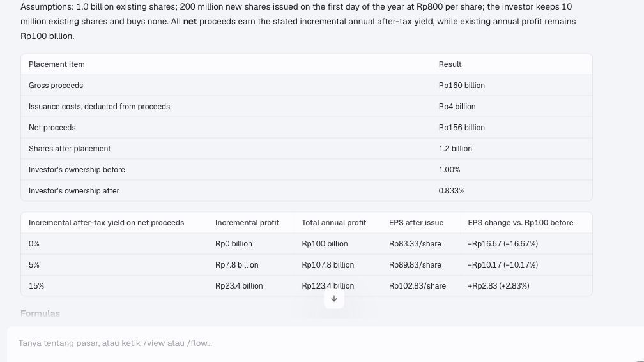Select the 'Rp102.83/share' cell
Viewport: 644px width, 362px height.
coord(417,286)
